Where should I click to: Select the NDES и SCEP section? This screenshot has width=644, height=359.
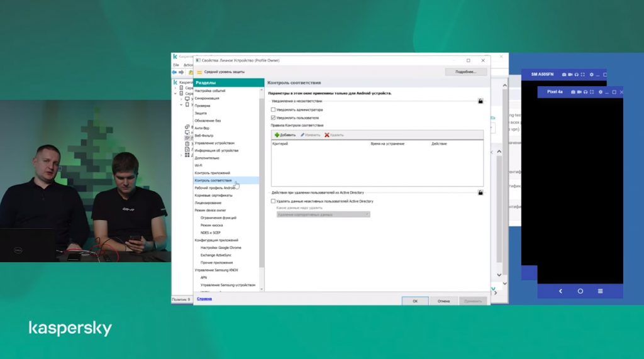coord(210,233)
